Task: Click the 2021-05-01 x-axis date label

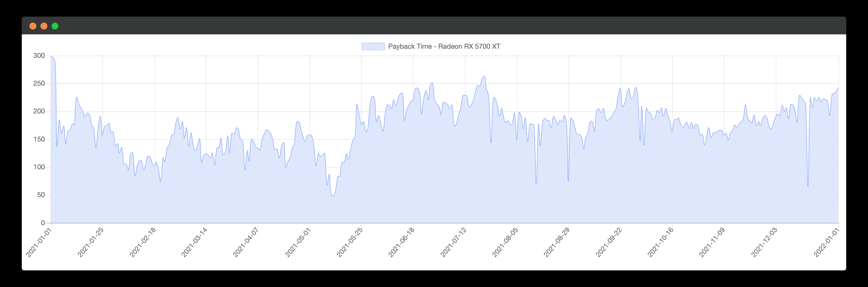Action: pyautogui.click(x=298, y=242)
